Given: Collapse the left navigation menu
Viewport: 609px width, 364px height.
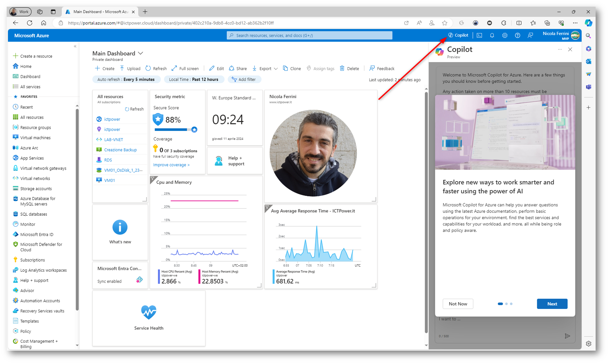Looking at the screenshot, I should (x=75, y=46).
